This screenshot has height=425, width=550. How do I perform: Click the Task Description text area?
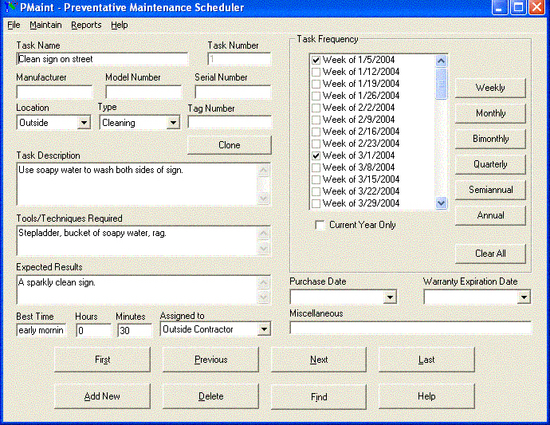pos(138,184)
